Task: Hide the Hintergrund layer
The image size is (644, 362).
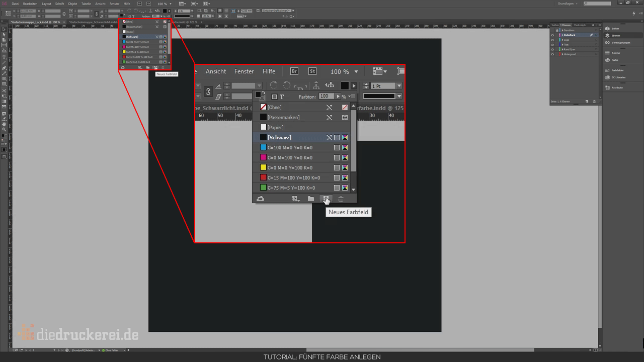Action: pyautogui.click(x=552, y=54)
